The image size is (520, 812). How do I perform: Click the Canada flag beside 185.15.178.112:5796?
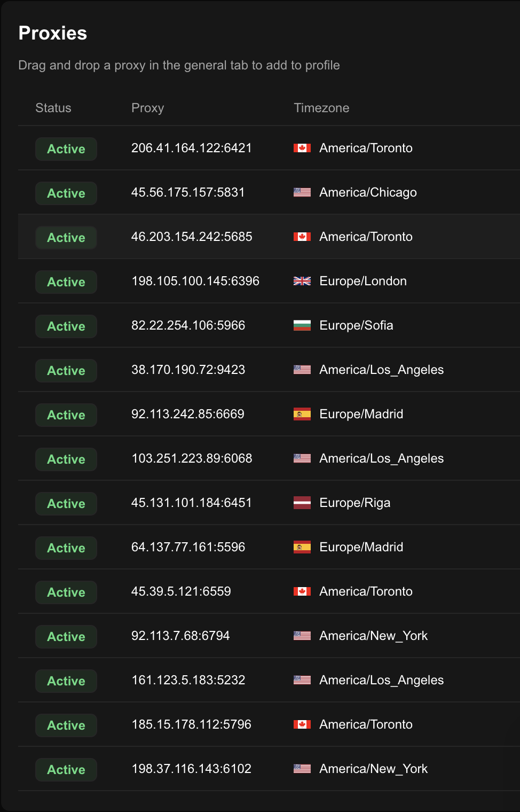pyautogui.click(x=302, y=724)
